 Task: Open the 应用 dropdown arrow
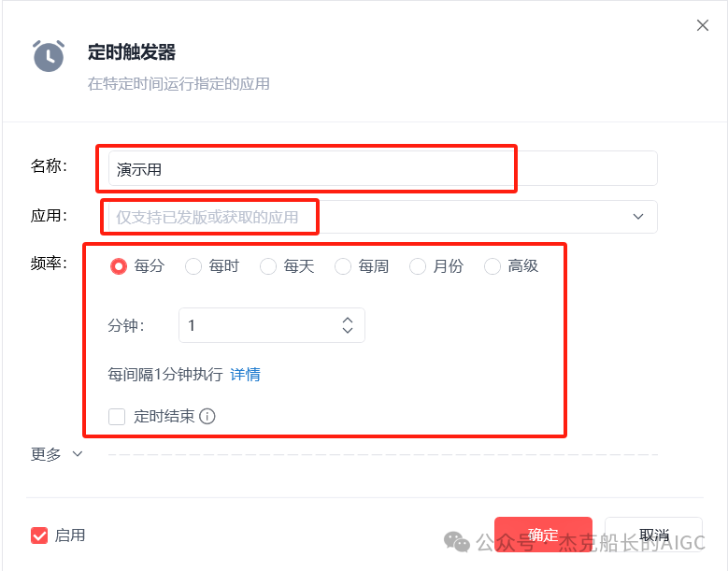click(638, 216)
